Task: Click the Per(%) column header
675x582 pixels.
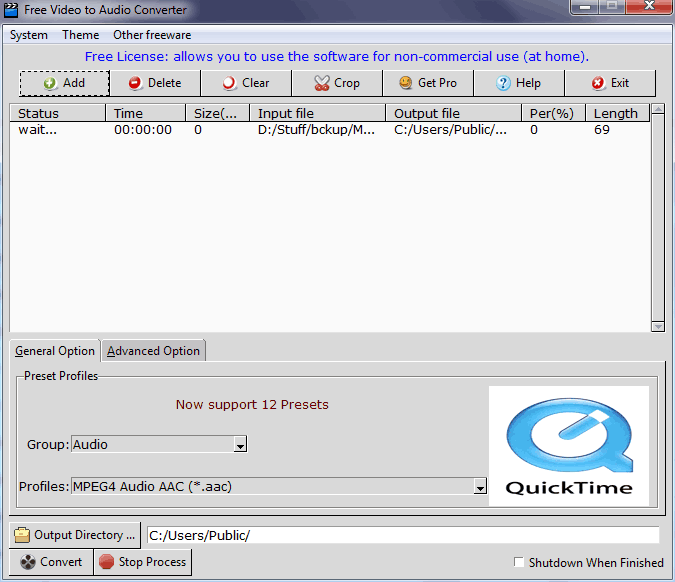Action: click(554, 113)
